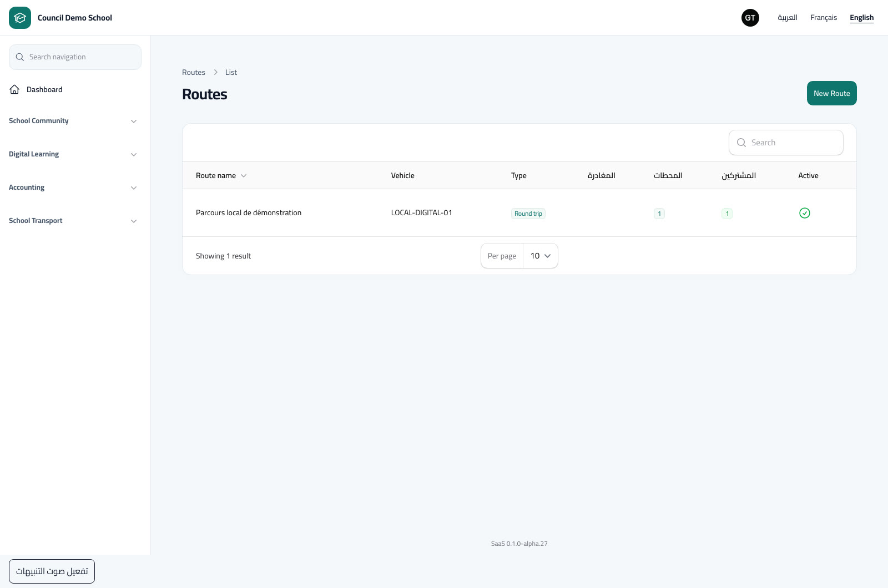Image resolution: width=888 pixels, height=588 pixels.
Task: Expand the School Transport section
Action: 73,221
